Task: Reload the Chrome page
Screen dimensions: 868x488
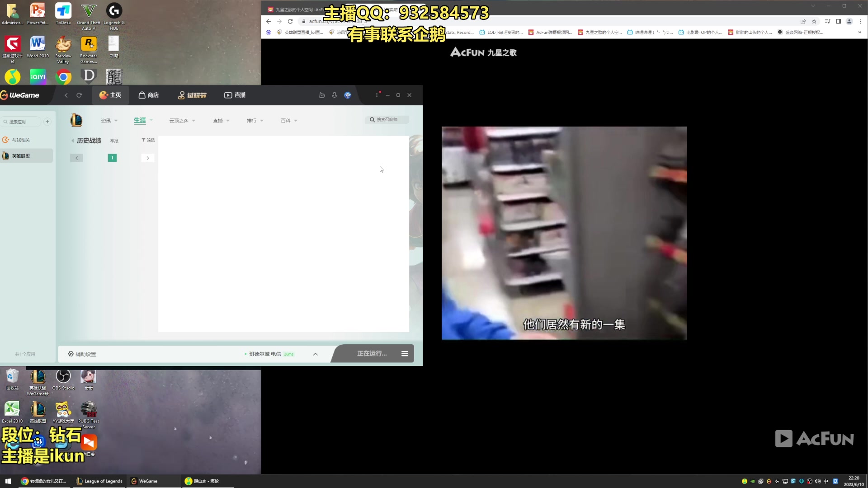Action: pos(290,21)
